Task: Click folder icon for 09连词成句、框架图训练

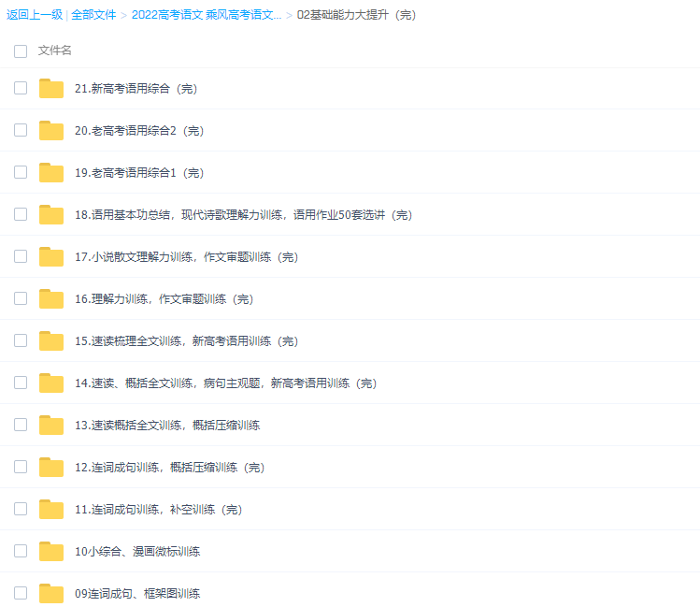Action: (51, 593)
